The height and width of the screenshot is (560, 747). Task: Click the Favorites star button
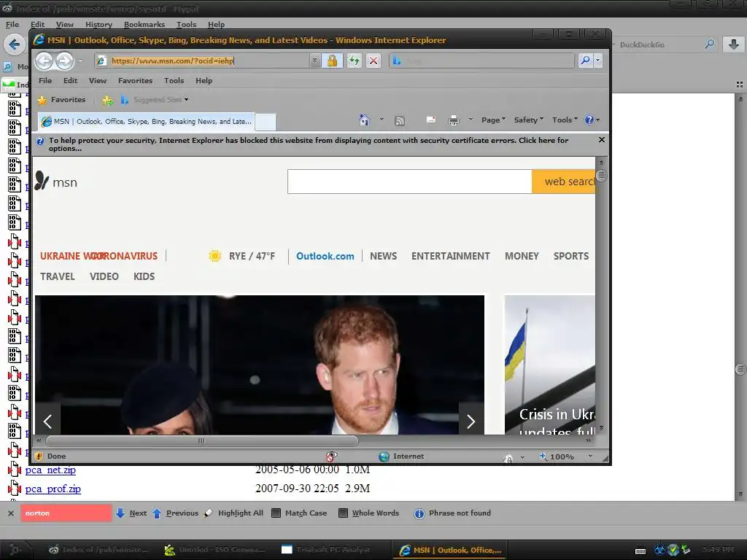[x=61, y=99]
